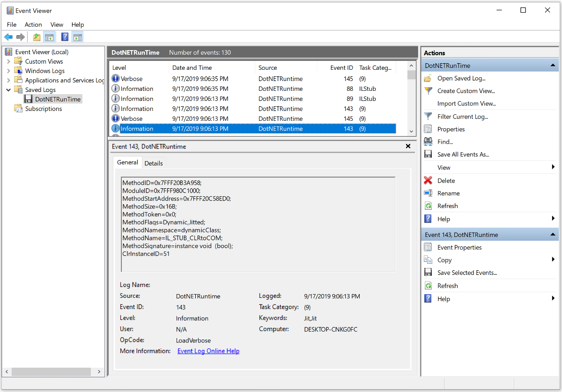Open the Action menu
The height and width of the screenshot is (392, 562).
coord(33,24)
